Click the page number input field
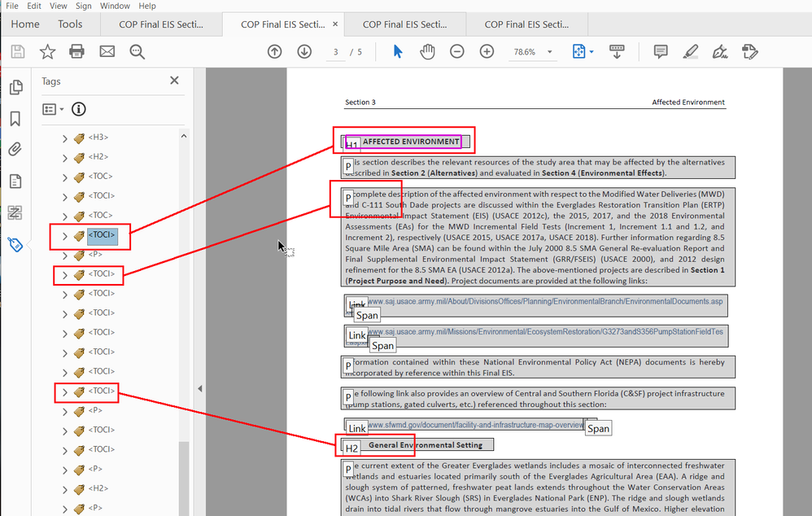This screenshot has height=516, width=812. (335, 52)
